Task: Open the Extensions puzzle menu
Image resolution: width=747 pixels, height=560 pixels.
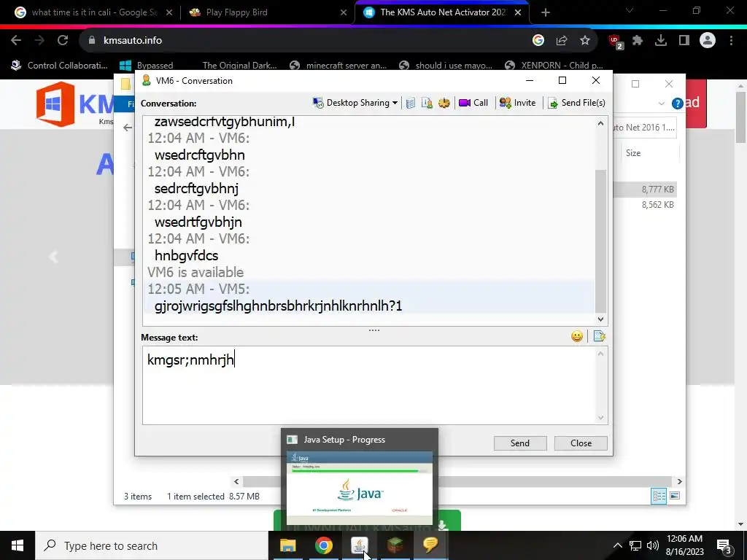Action: tap(638, 41)
